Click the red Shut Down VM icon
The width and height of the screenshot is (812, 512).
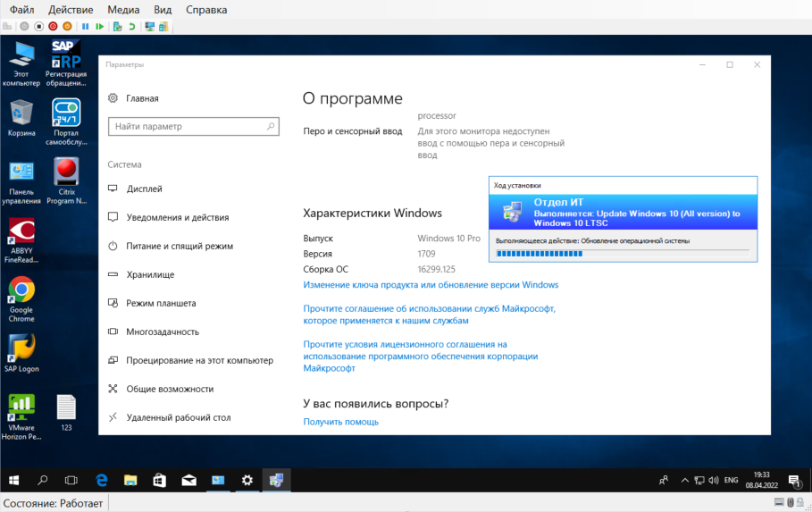53,26
